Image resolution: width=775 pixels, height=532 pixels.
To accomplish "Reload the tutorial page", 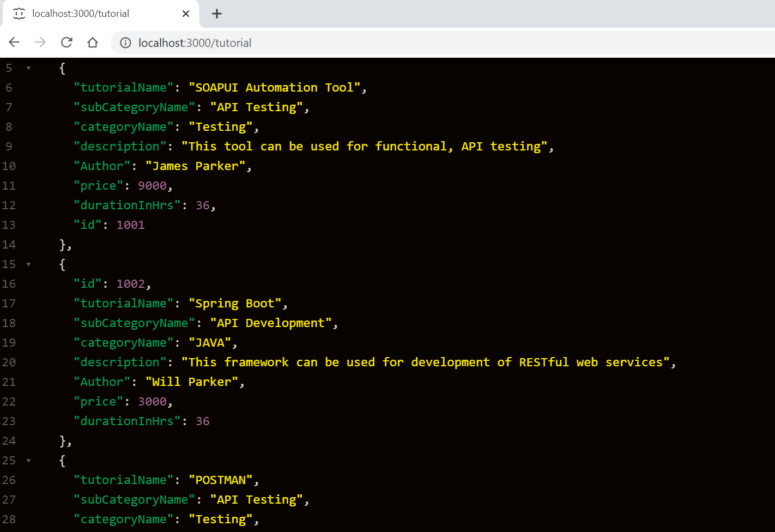I will (x=66, y=42).
